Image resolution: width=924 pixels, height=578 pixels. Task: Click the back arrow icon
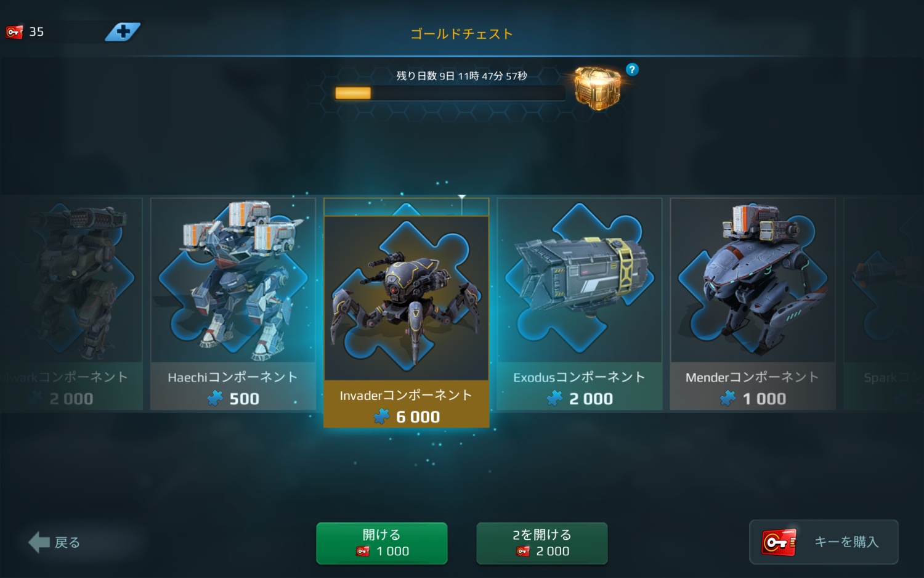coord(39,542)
